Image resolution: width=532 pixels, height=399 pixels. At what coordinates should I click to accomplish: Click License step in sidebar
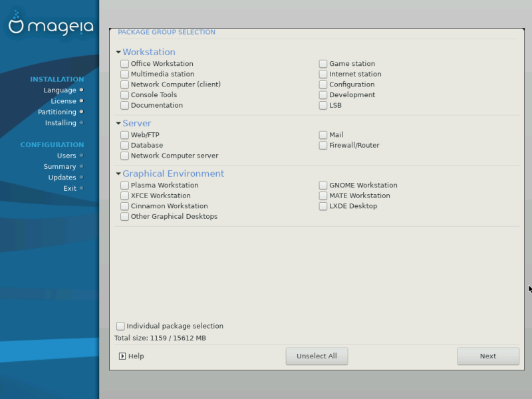pos(63,101)
